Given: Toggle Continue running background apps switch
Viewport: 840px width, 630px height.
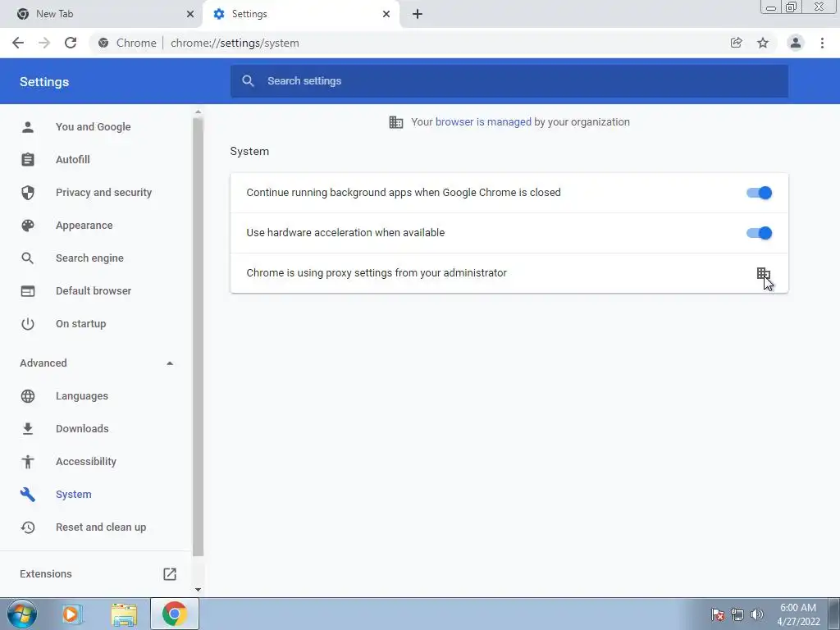Looking at the screenshot, I should 759,193.
